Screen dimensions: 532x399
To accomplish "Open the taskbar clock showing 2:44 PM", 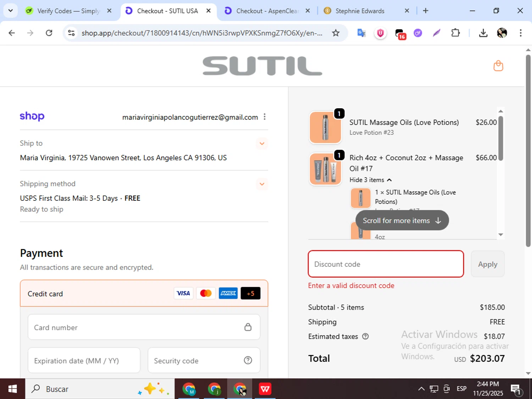I will [488, 389].
